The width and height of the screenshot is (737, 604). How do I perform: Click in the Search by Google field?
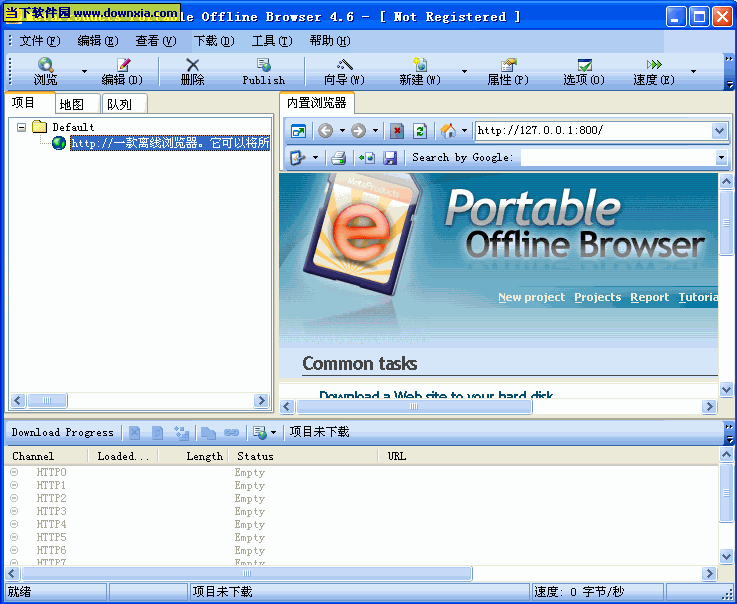point(618,157)
